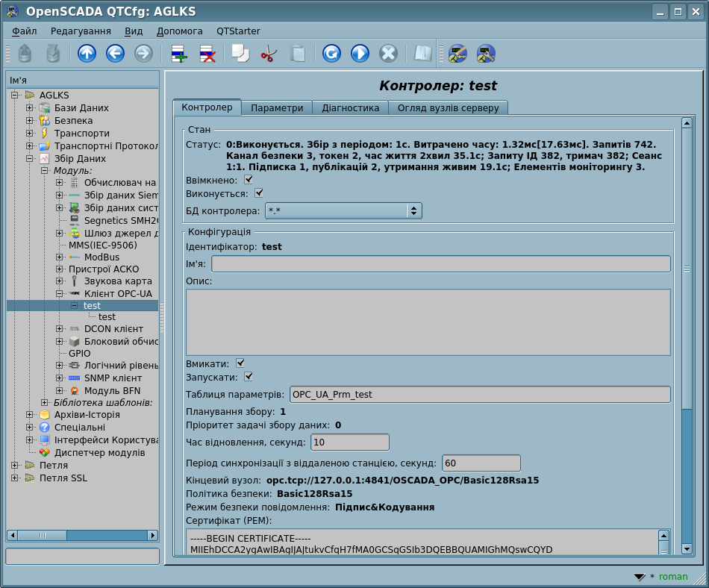This screenshot has width=709, height=588.
Task: Go up one level with blue up arrow
Action: (x=87, y=54)
